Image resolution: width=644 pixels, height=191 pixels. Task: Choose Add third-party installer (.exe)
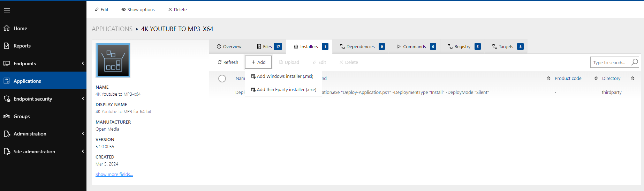[283, 89]
